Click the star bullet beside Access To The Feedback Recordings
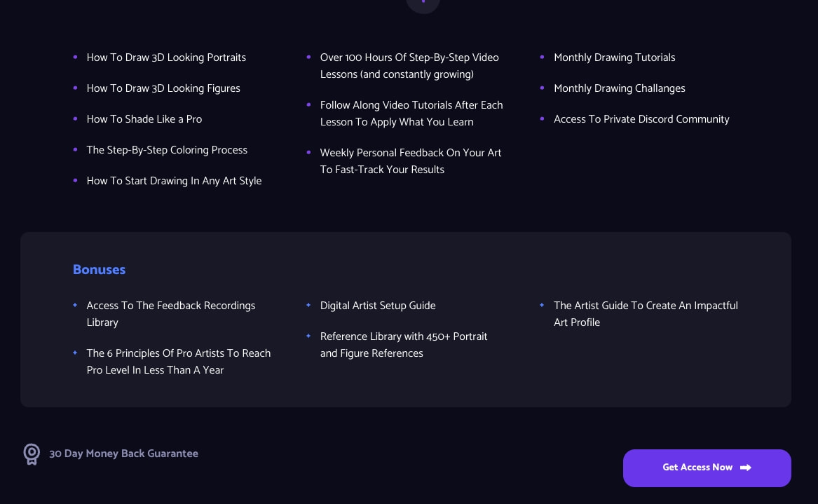 [x=75, y=305]
